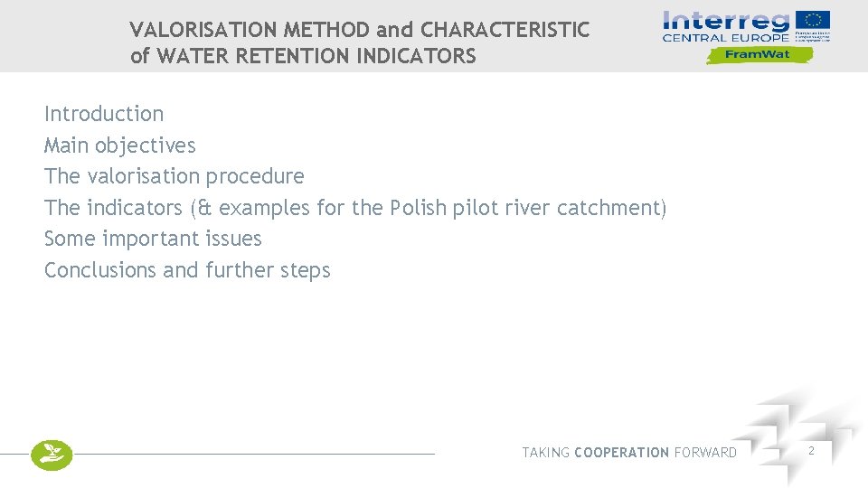This screenshot has height=488, width=868.
Task: Click the small European Union fund text
Action: 812,37
